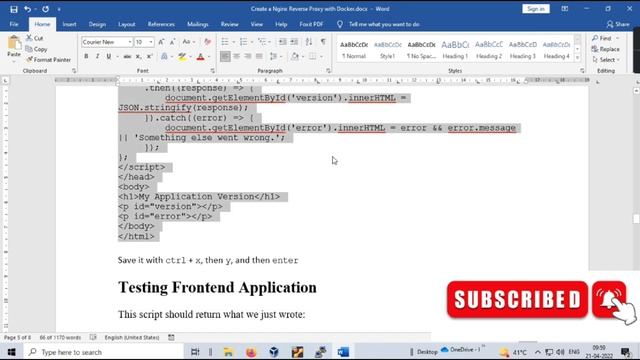Toggle Align Right paragraph alignment
The image size is (640, 360).
248,56
